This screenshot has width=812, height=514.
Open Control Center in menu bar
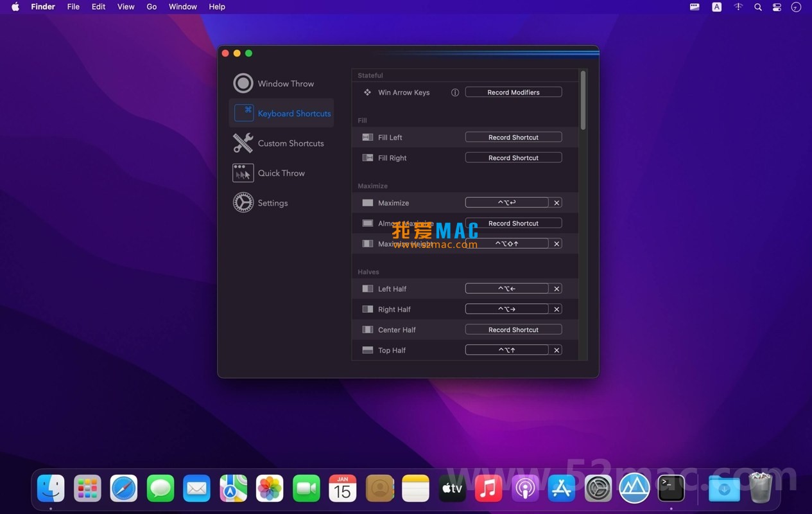click(777, 7)
